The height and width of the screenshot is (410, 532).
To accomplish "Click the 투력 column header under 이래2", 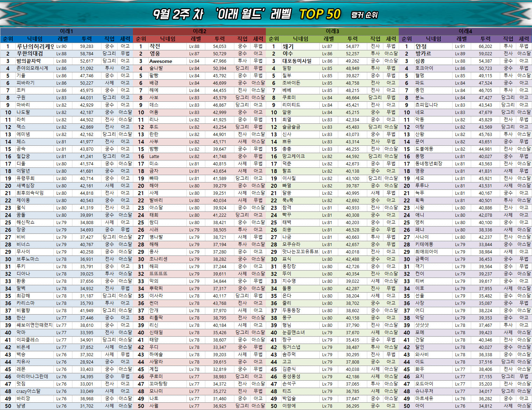I will click(220, 39).
